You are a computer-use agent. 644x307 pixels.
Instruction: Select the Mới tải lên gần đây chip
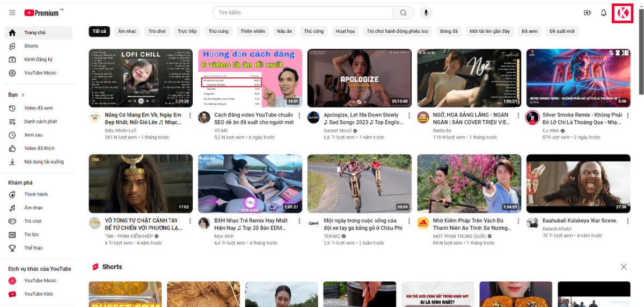[x=489, y=32]
